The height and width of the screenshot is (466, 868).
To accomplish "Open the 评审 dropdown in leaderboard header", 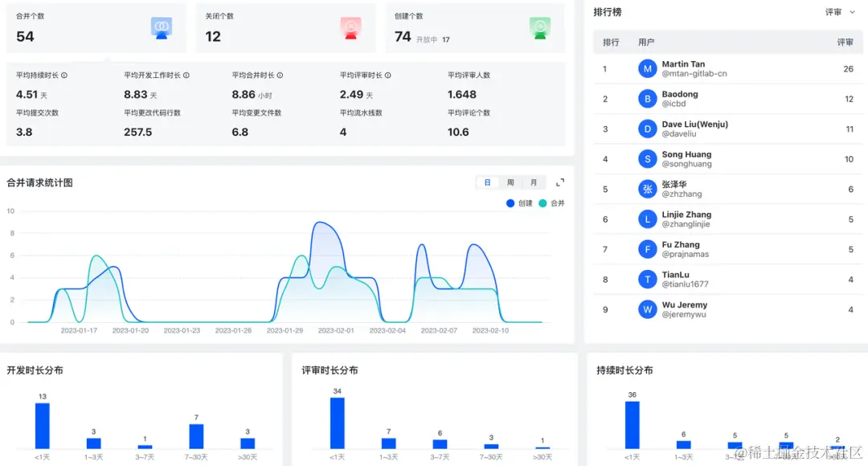I will (840, 12).
